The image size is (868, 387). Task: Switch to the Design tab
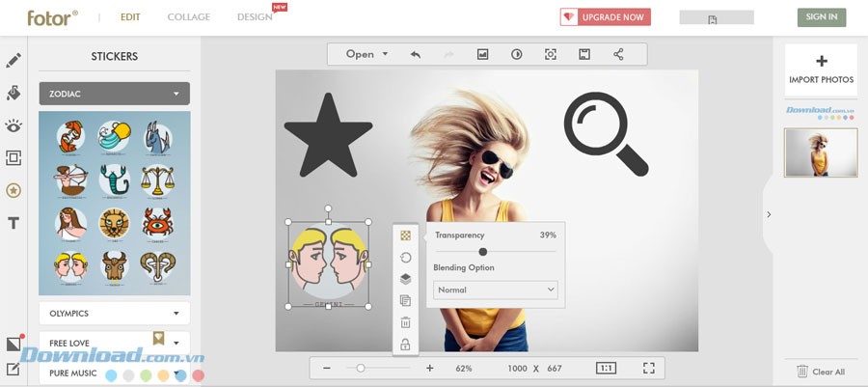click(x=255, y=17)
